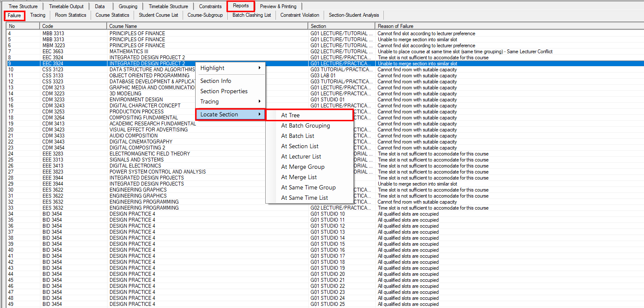Select row 19 ACADEMIC RESEARCH FUNDAMENTAL
644x308 pixels.
(325, 124)
